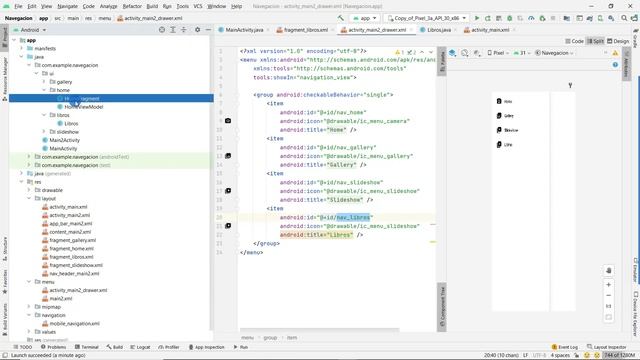
Task: Click the Expand All icon in Project panel
Action: [x=173, y=30]
